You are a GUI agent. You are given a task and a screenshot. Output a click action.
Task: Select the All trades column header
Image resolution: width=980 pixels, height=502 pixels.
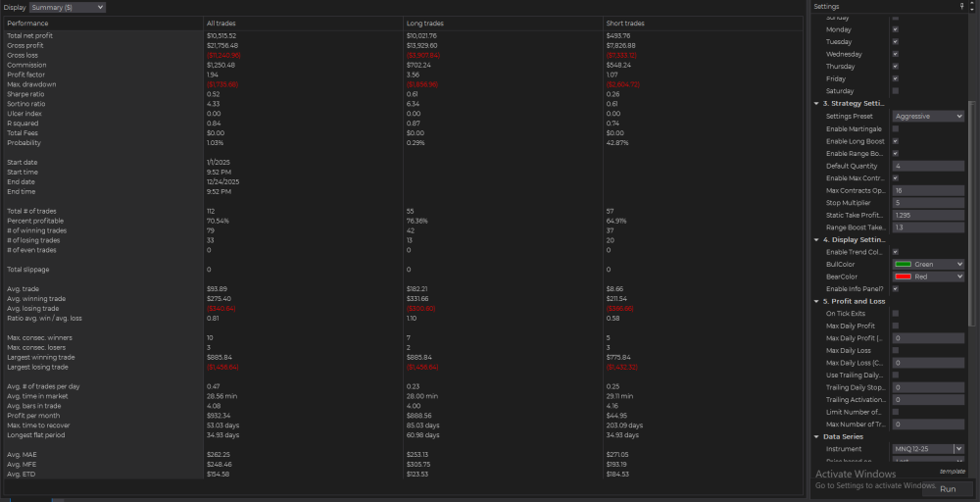tap(220, 23)
